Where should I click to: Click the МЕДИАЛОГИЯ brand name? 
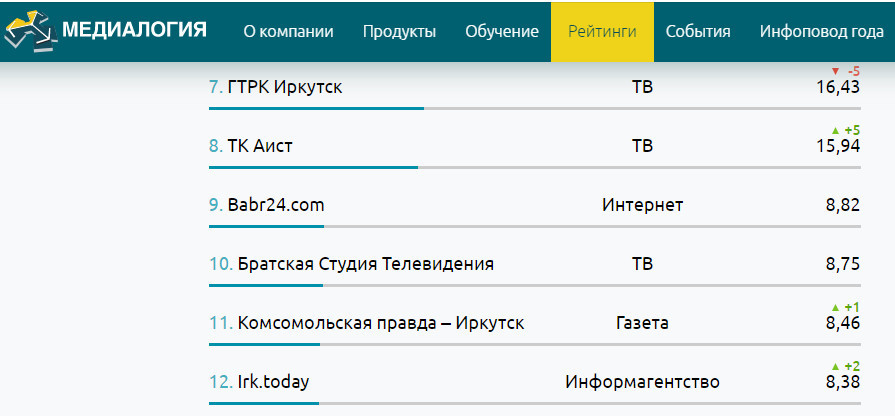pyautogui.click(x=134, y=30)
